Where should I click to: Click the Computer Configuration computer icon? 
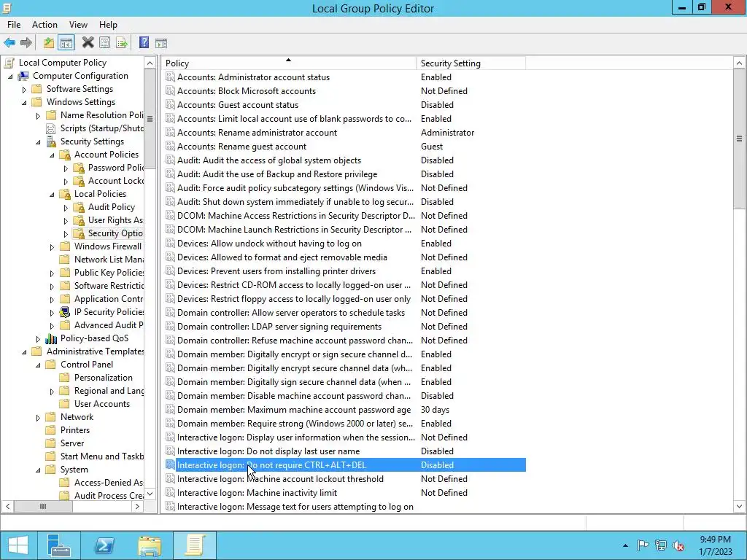point(23,76)
